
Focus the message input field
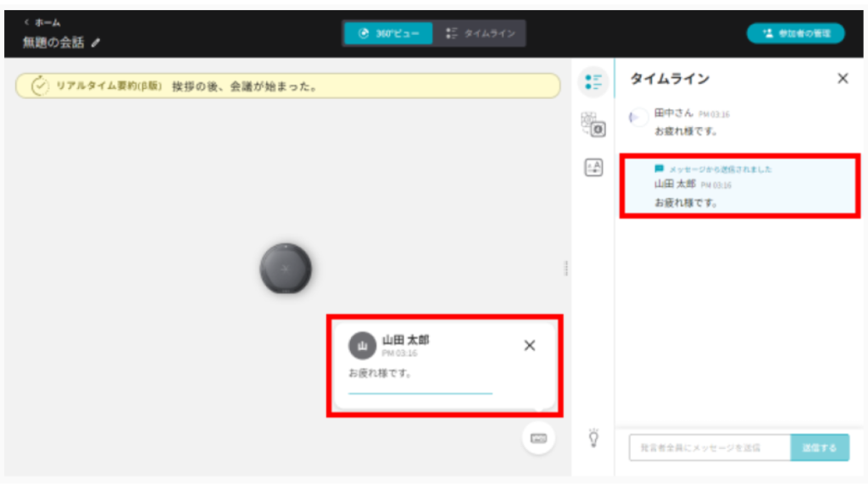pos(709,447)
